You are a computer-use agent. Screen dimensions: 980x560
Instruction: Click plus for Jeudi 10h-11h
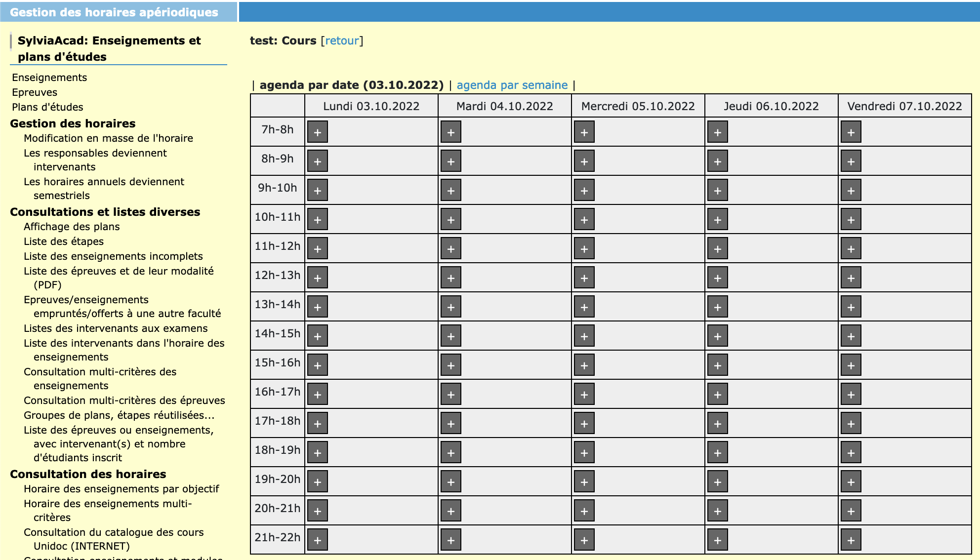tap(718, 220)
